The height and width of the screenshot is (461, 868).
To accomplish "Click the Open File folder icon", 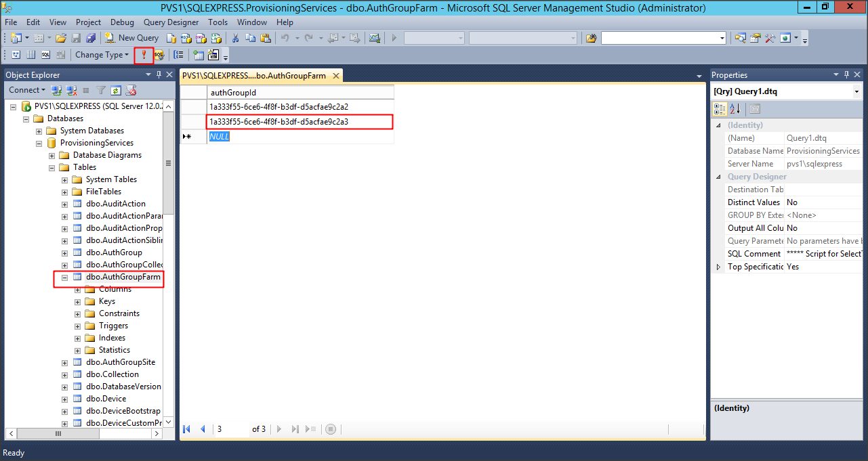I will [x=61, y=38].
